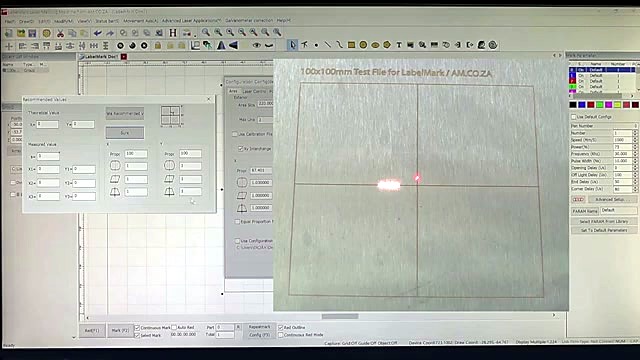Select the blue pen color swatch
640x360 pixels.
pos(582,105)
